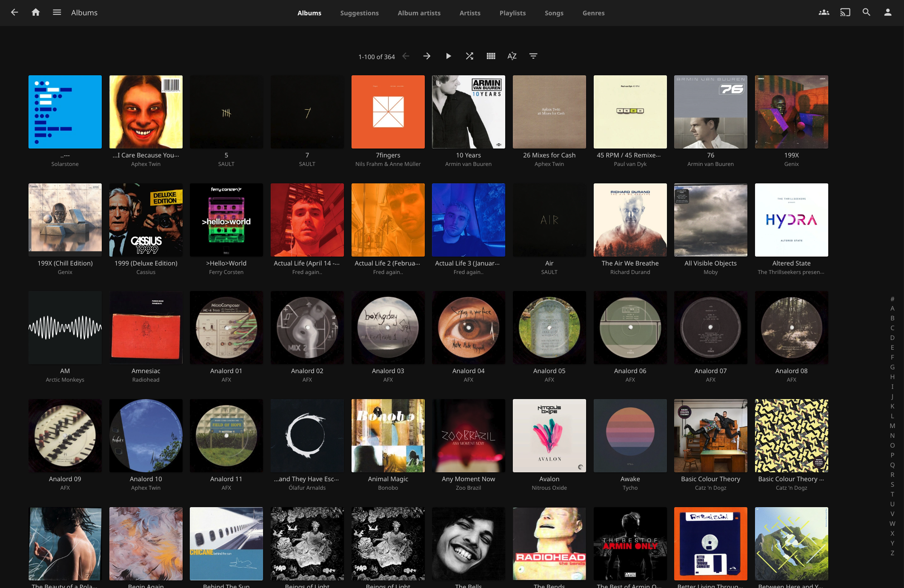Switch to the Artists tab
Viewport: 904px width, 588px height.
point(470,13)
